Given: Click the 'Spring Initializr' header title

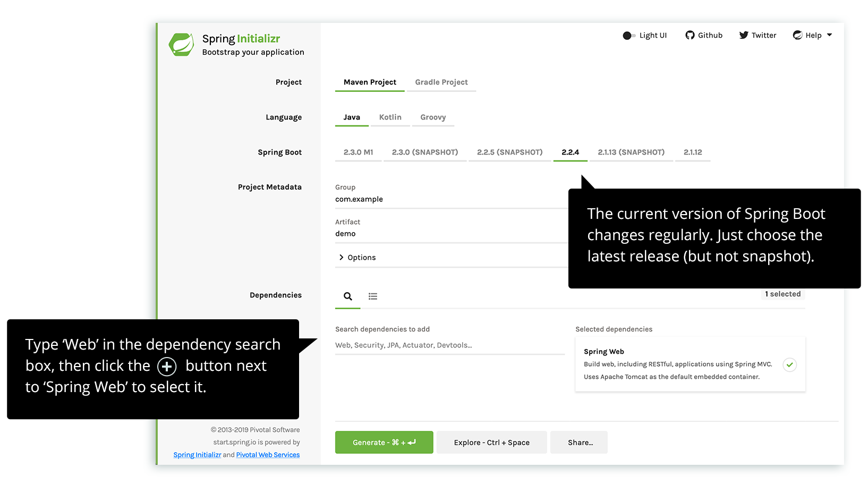Looking at the screenshot, I should tap(241, 39).
